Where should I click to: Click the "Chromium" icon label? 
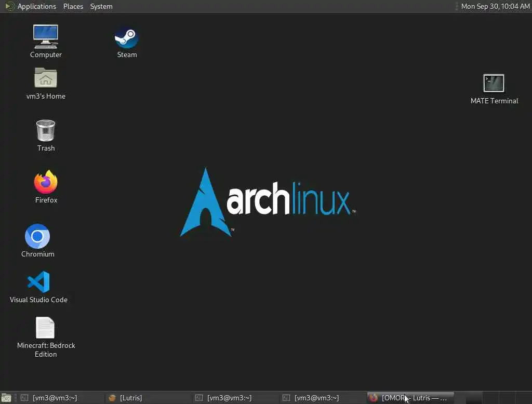click(37, 254)
